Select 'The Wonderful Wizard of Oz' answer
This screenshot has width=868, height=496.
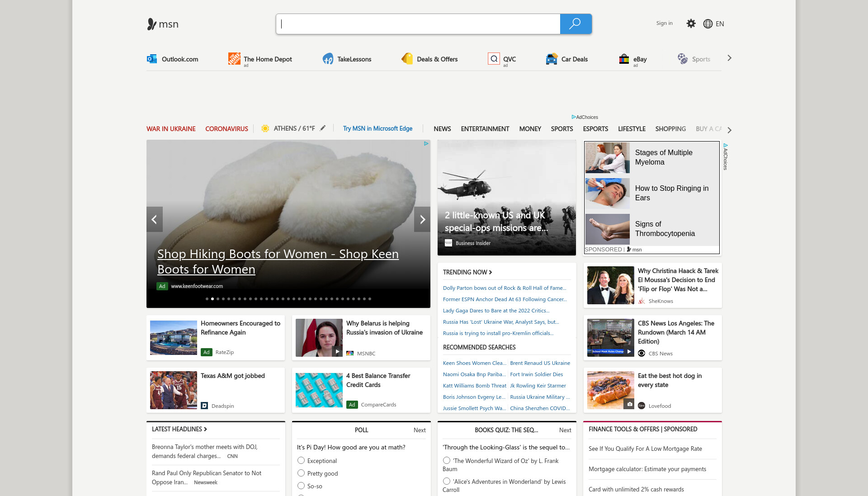447,460
